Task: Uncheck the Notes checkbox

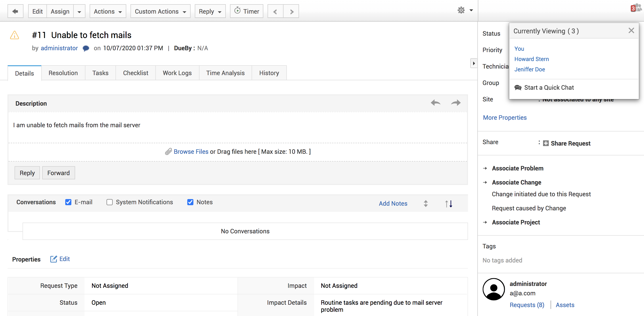Action: pos(190,202)
